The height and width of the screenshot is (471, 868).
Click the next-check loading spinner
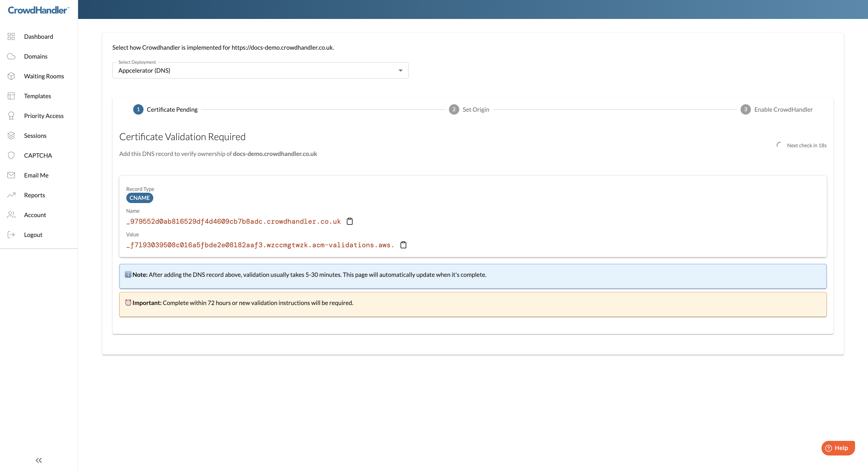[779, 145]
